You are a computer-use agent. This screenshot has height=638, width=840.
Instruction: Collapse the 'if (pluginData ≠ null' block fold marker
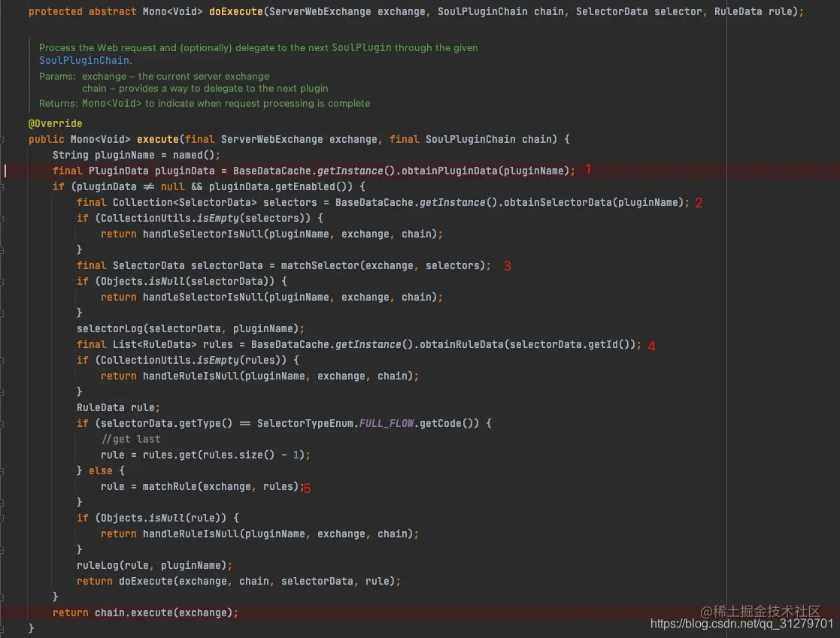coord(2,187)
